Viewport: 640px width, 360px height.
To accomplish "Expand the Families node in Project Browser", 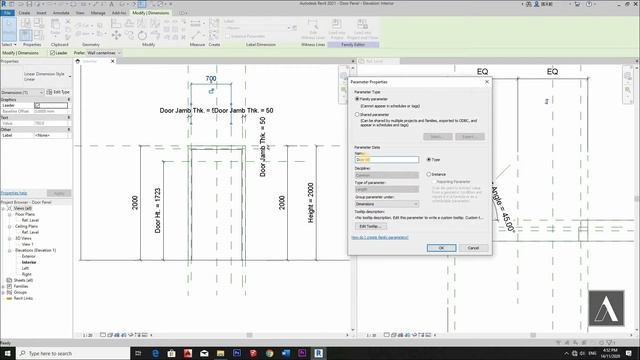I will pos(3,287).
